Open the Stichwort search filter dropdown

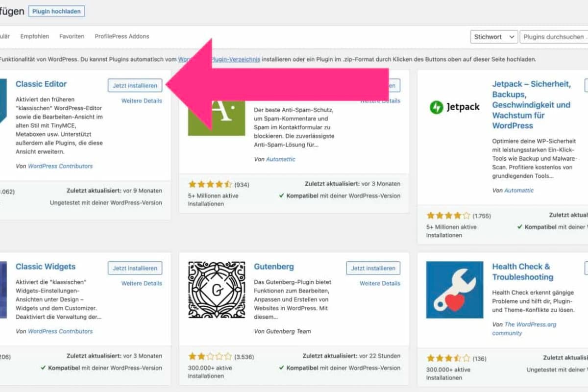pos(493,36)
